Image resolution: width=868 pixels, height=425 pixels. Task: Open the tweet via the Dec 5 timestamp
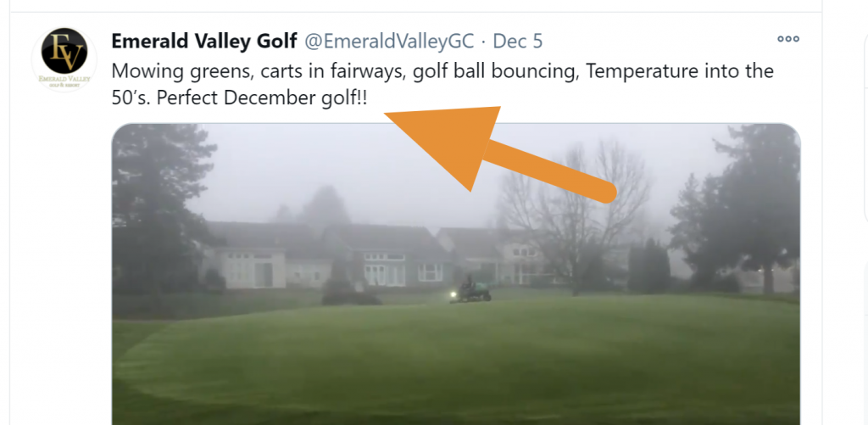click(517, 41)
